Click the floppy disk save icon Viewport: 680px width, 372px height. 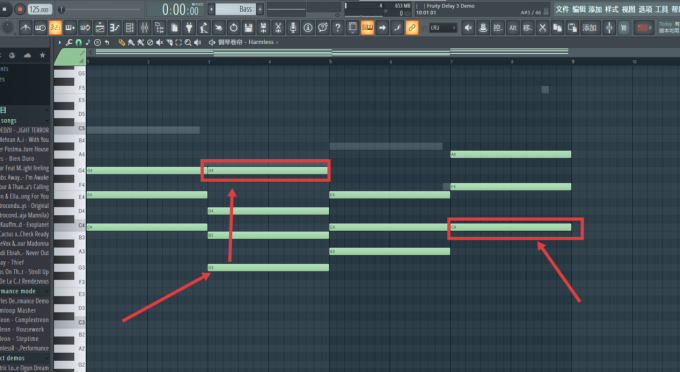248,28
